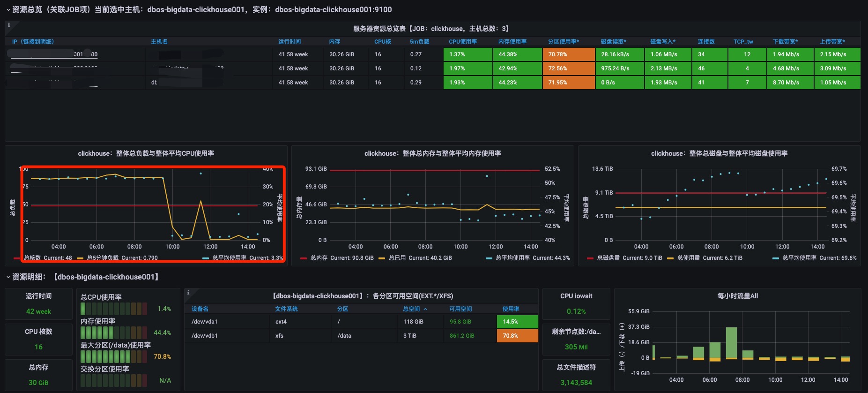Sort overview table by 运行时间 column

pos(289,42)
